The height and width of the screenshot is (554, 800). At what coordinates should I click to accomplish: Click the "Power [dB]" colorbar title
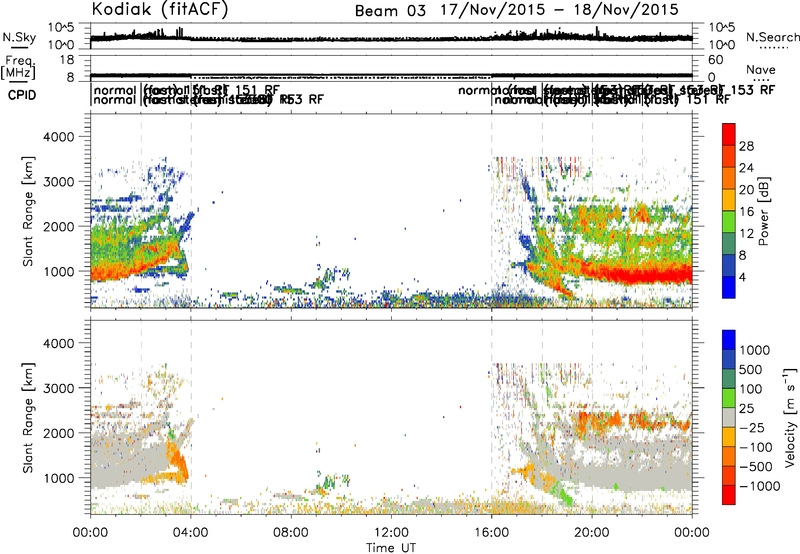pos(764,211)
